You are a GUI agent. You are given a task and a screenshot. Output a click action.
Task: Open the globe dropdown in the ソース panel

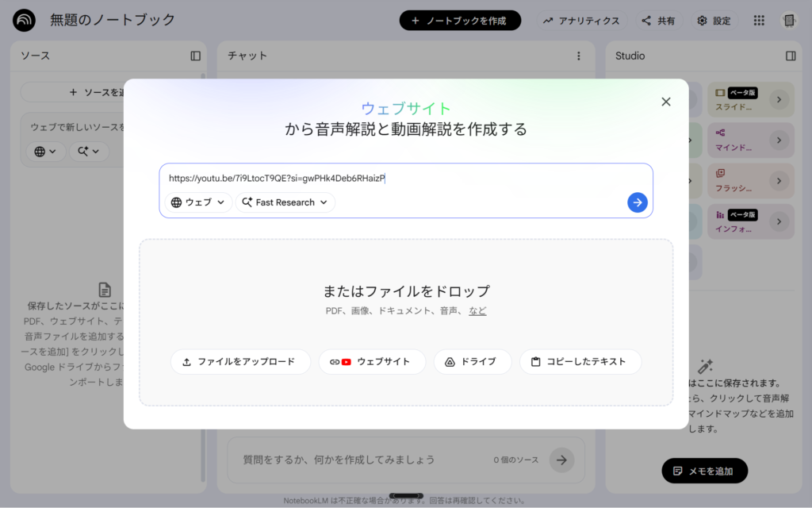click(x=45, y=152)
